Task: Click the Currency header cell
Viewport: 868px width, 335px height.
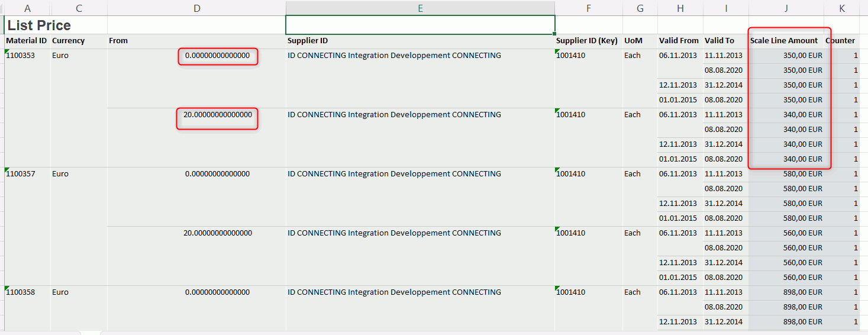Action: pos(68,41)
